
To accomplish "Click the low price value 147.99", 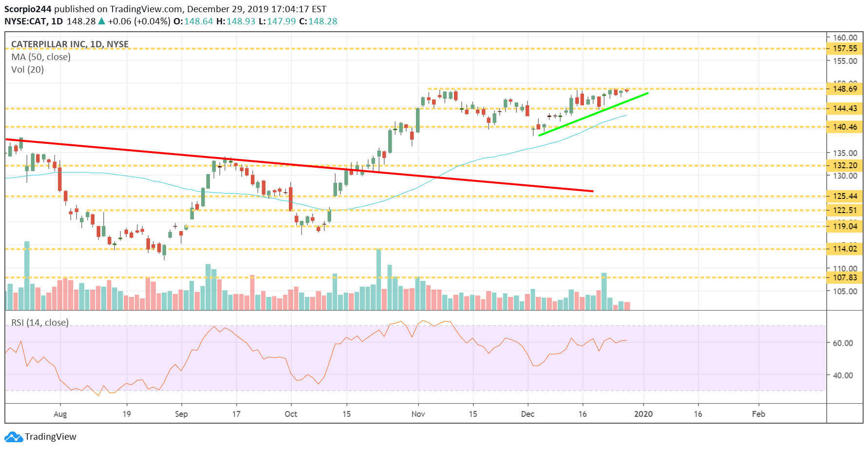I will click(282, 21).
